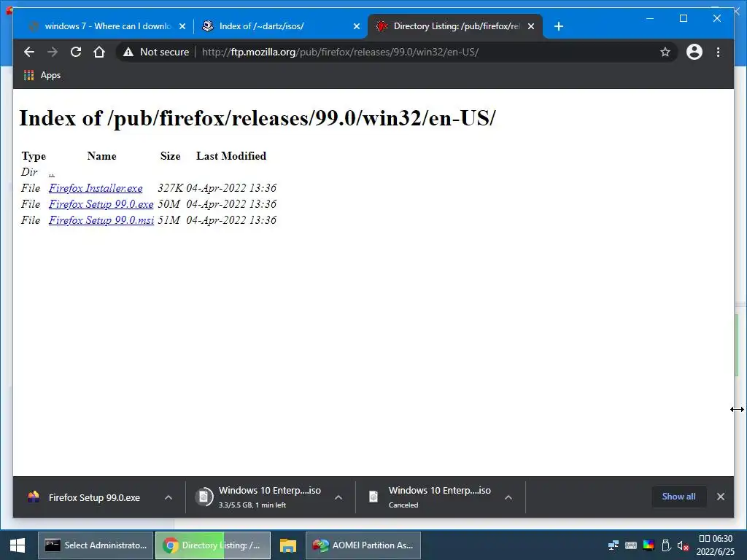Click the colorful display tray icon
This screenshot has width=747, height=560.
point(649,545)
